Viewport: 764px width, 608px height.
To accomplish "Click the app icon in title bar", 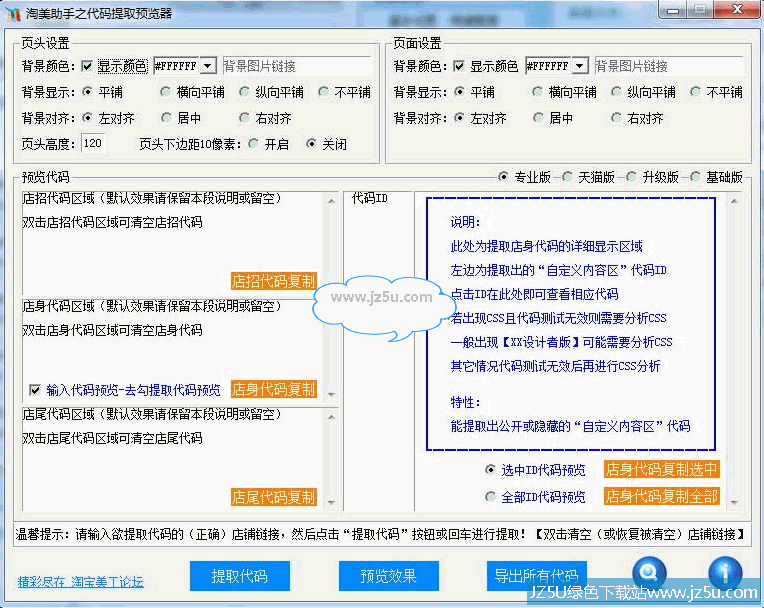I will pyautogui.click(x=13, y=13).
